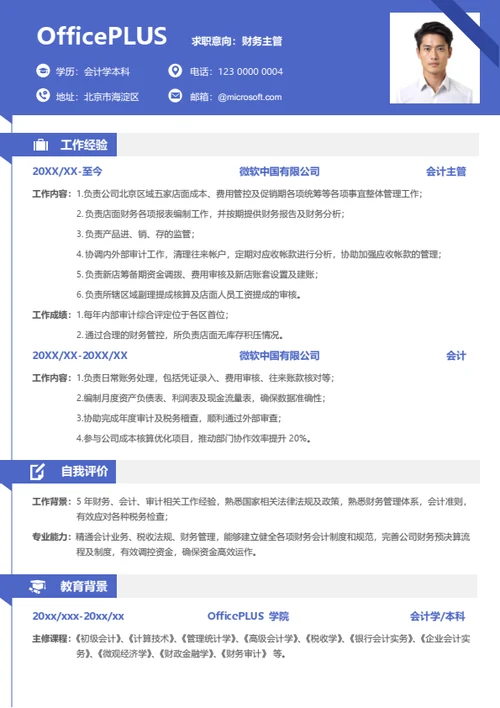
Task: Select the profile photo thumbnail
Action: (435, 58)
